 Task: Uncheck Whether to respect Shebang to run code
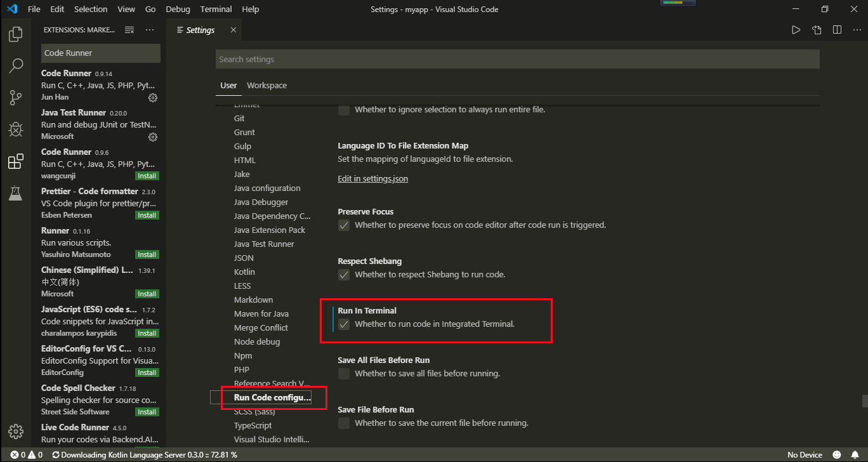coord(343,275)
